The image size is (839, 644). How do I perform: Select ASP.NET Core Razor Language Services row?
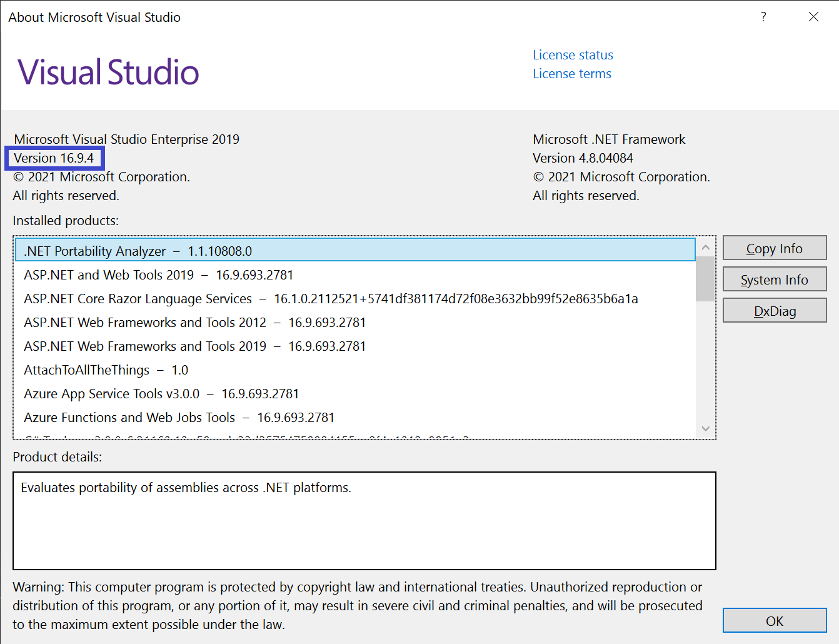355,298
